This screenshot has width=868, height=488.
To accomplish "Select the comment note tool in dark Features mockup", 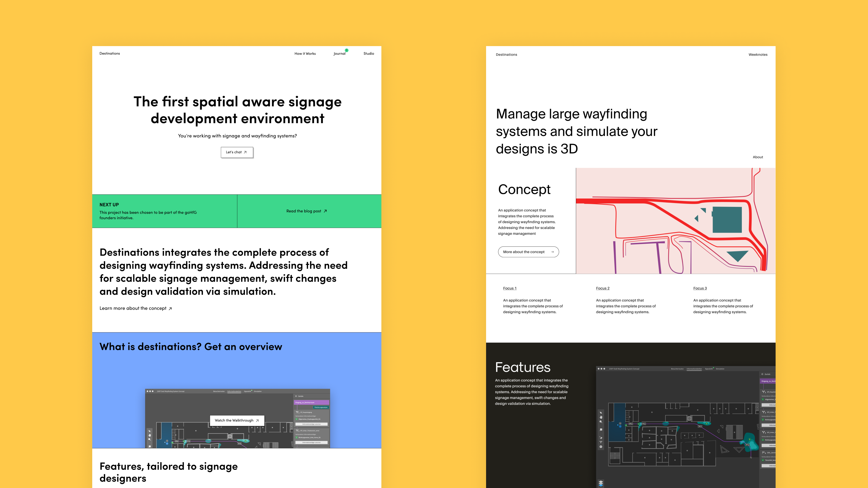I will click(x=601, y=430).
